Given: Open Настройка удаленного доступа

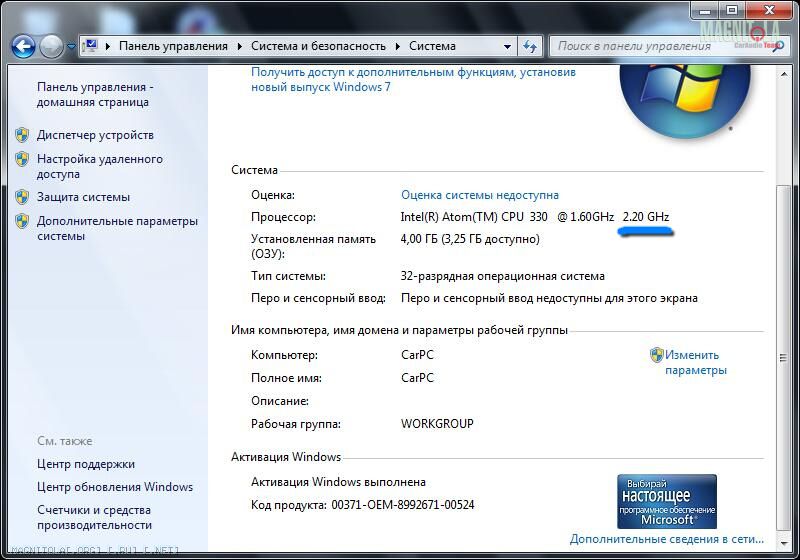Looking at the screenshot, I should 99,166.
